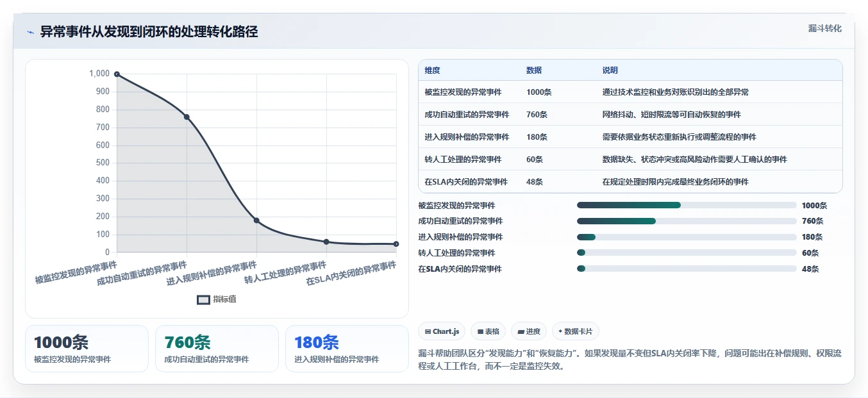Click the 760条 progress bar
The width and height of the screenshot is (868, 398).
pyautogui.click(x=687, y=221)
